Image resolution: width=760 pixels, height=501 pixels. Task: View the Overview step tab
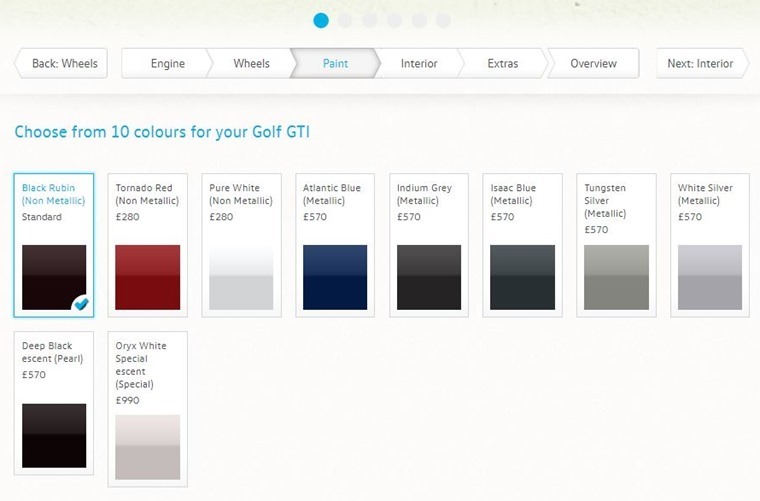tap(593, 63)
